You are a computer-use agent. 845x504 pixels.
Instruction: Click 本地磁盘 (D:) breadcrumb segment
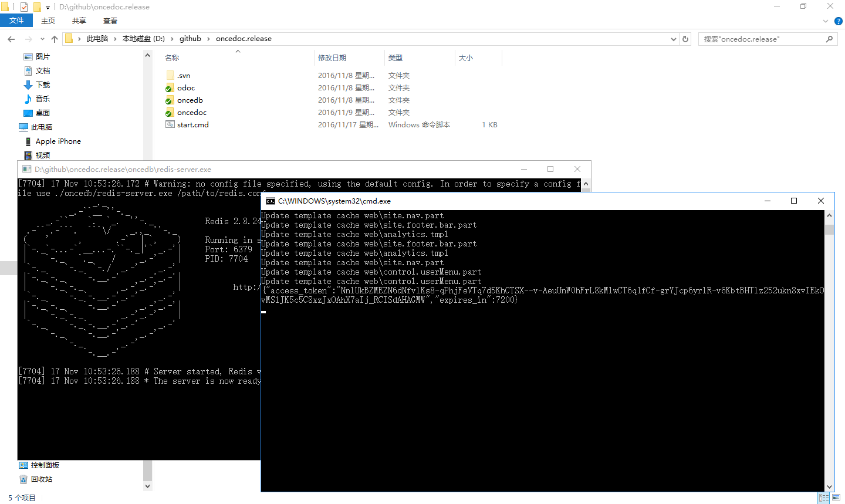click(x=144, y=39)
